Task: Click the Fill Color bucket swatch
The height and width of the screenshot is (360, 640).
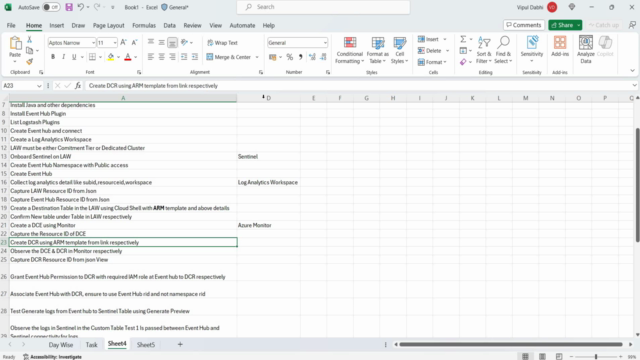Action: [x=111, y=57]
